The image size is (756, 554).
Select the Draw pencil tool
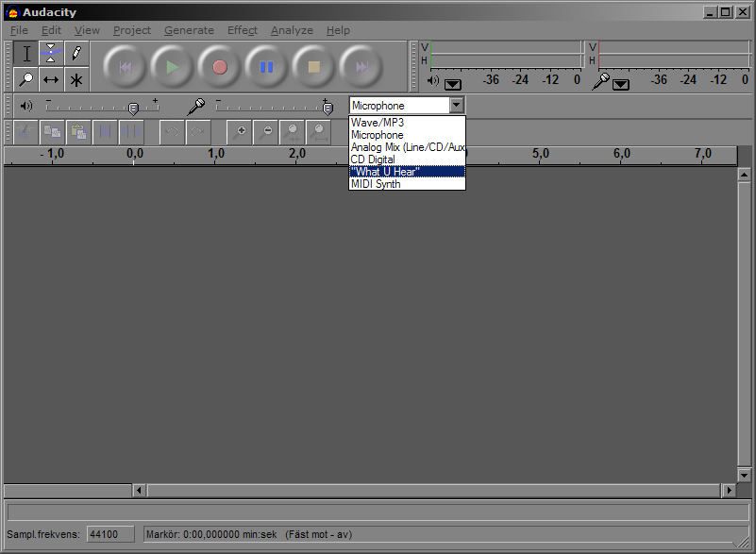click(76, 54)
